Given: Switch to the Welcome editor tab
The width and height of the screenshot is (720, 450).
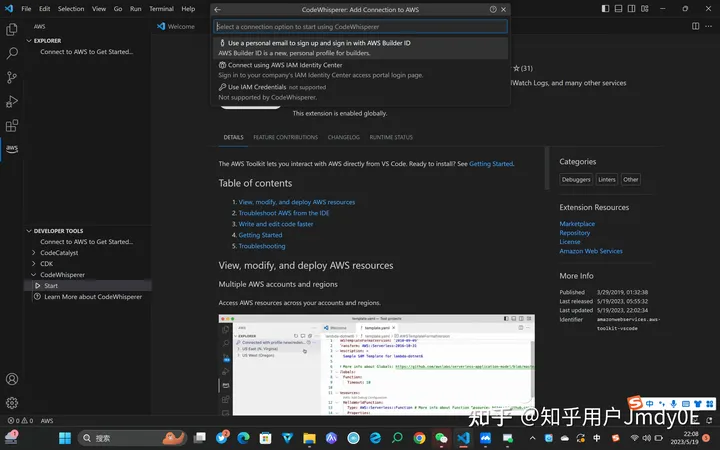Looking at the screenshot, I should point(176,27).
